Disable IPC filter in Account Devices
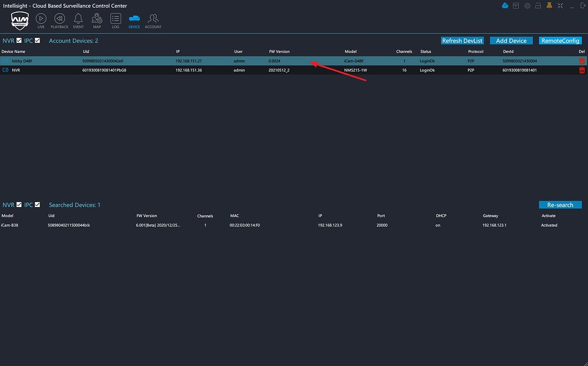The height and width of the screenshot is (366, 588). pos(37,40)
